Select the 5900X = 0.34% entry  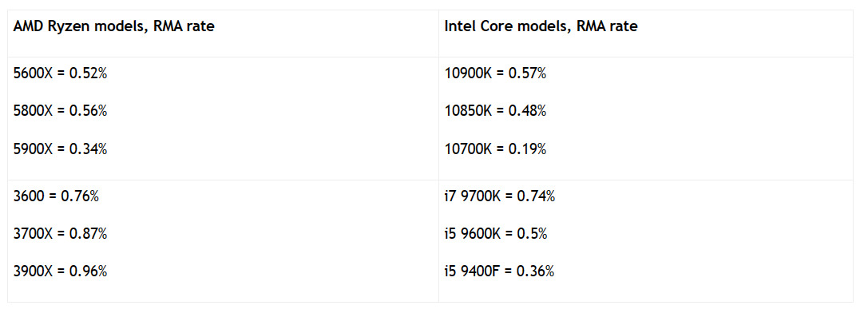pyautogui.click(x=61, y=149)
